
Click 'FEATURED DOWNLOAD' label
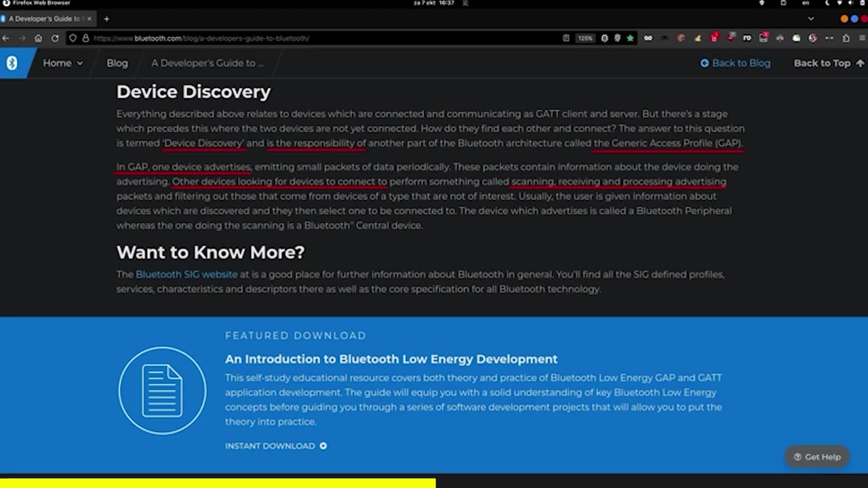pos(296,335)
